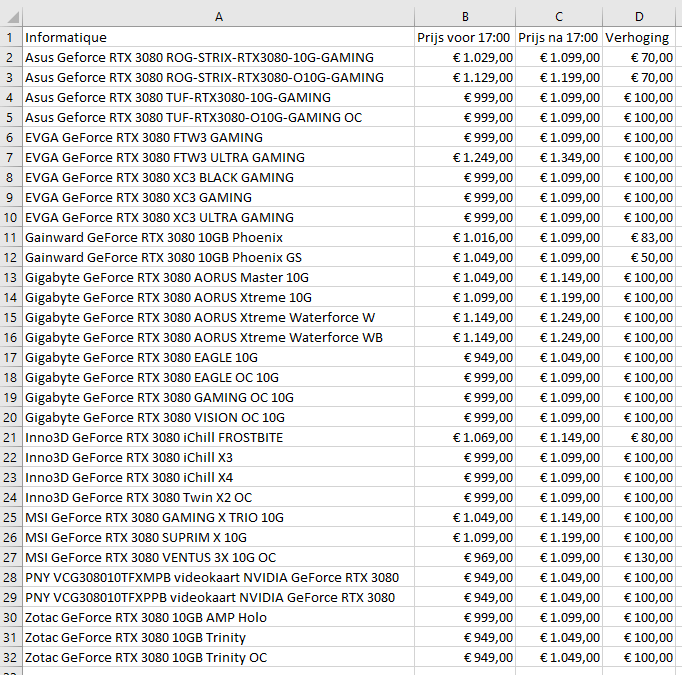682x675 pixels.
Task: Click € 1.249,00 price in row 7
Action: [465, 157]
